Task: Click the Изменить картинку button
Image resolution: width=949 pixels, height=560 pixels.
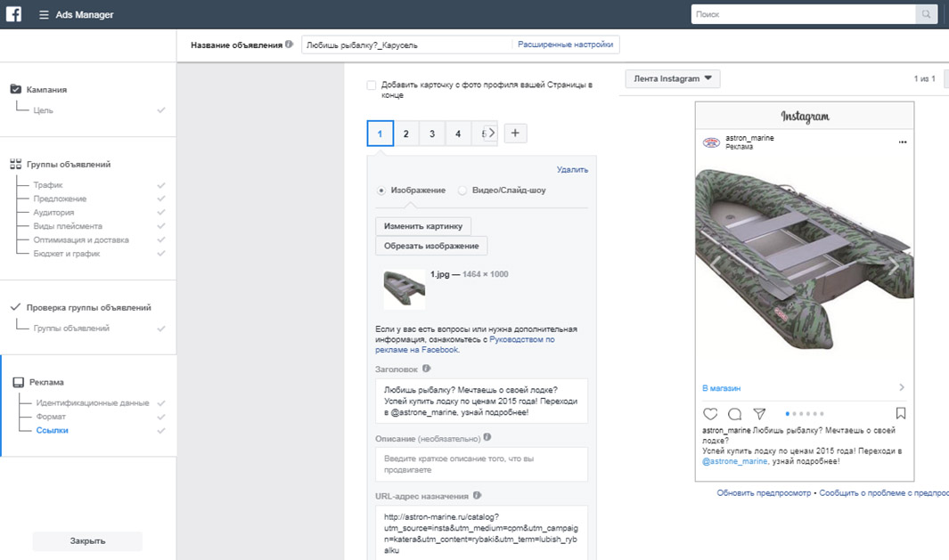Action: point(423,226)
